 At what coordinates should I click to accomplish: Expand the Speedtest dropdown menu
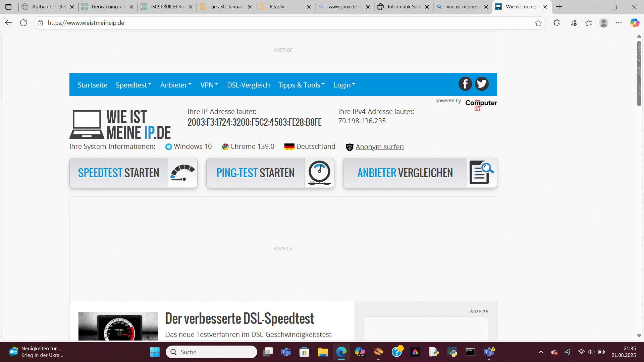(133, 85)
